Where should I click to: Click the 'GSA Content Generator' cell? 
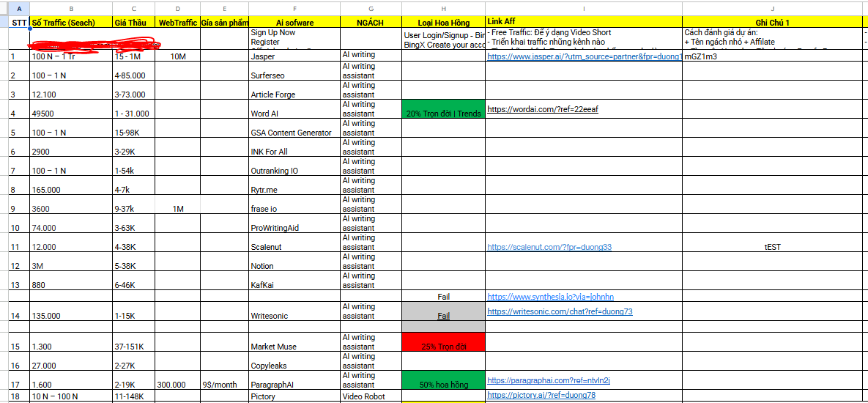click(294, 128)
